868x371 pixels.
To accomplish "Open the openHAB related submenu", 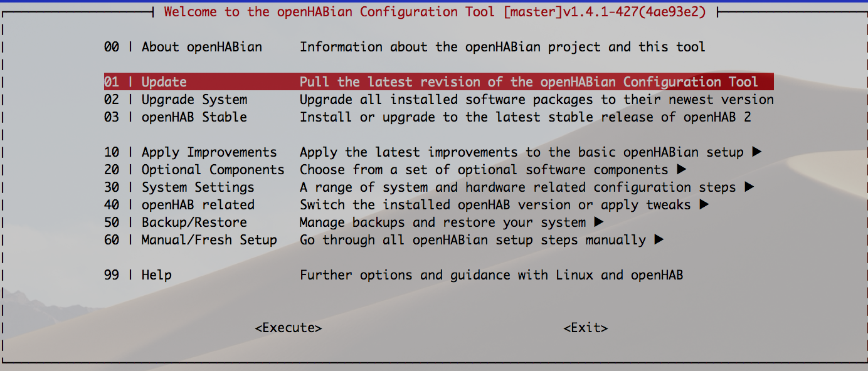I will pyautogui.click(x=198, y=205).
